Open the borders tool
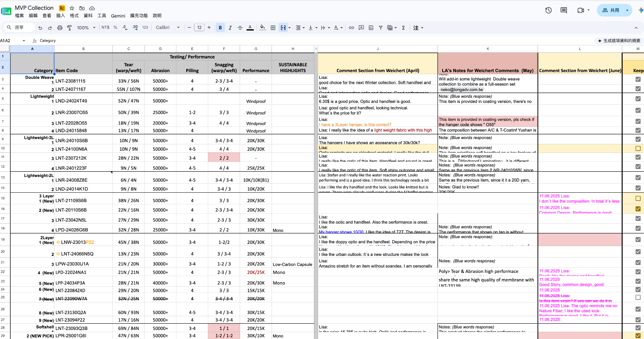Viewport: 644px width, 339px height. click(x=273, y=28)
